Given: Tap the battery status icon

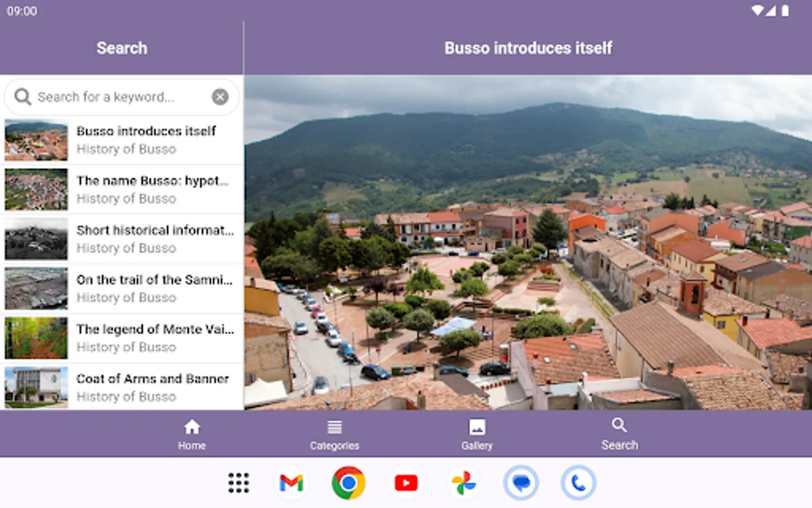Looking at the screenshot, I should coord(785,11).
